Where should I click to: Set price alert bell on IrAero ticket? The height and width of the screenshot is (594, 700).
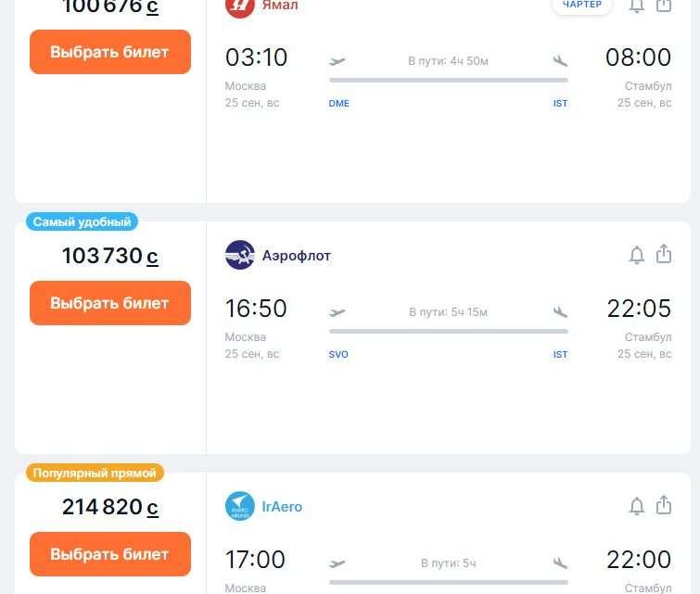point(637,506)
